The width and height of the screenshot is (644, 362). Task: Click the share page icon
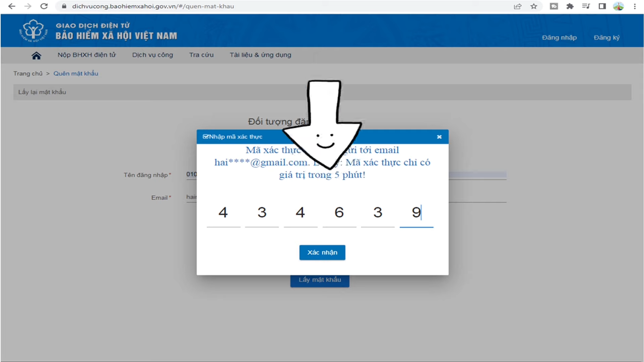[x=518, y=6]
